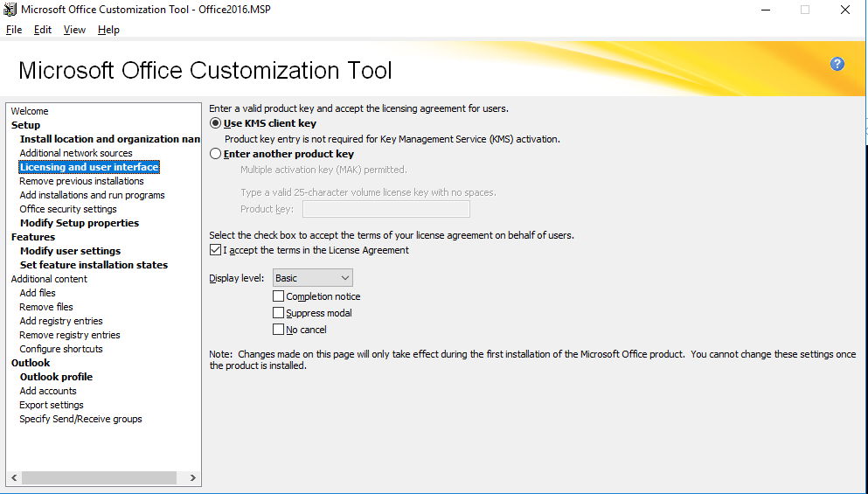The width and height of the screenshot is (868, 494).
Task: Select the Setup section heading
Action: (x=25, y=125)
